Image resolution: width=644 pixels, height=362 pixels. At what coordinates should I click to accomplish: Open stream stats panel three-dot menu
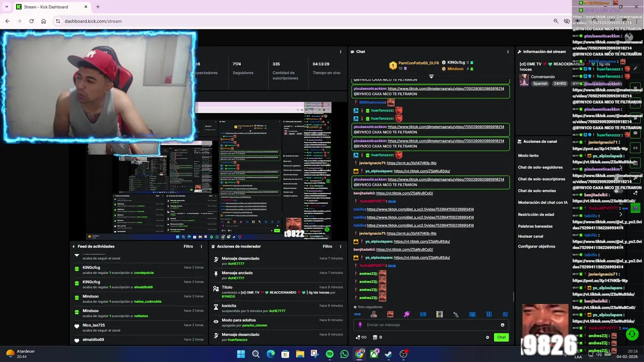tap(340, 52)
